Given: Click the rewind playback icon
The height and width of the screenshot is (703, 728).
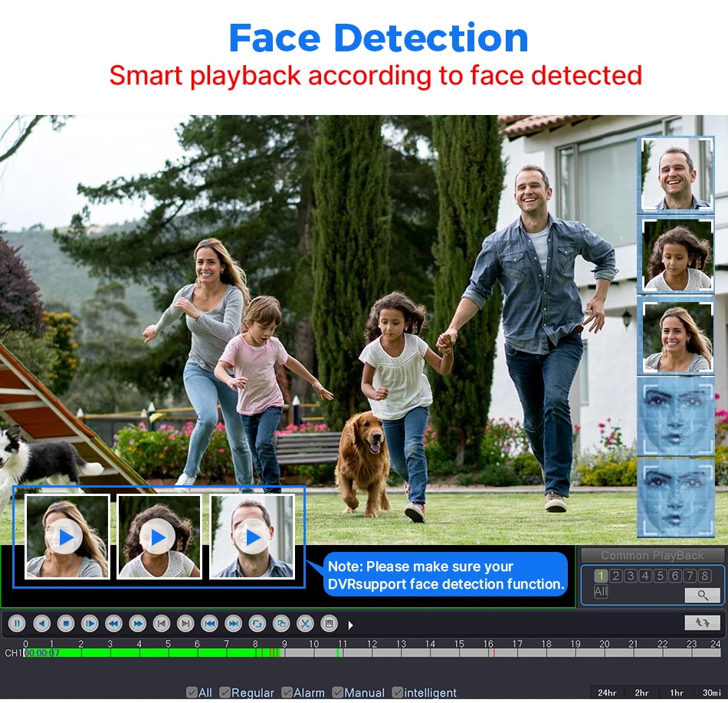Looking at the screenshot, I should (x=113, y=623).
